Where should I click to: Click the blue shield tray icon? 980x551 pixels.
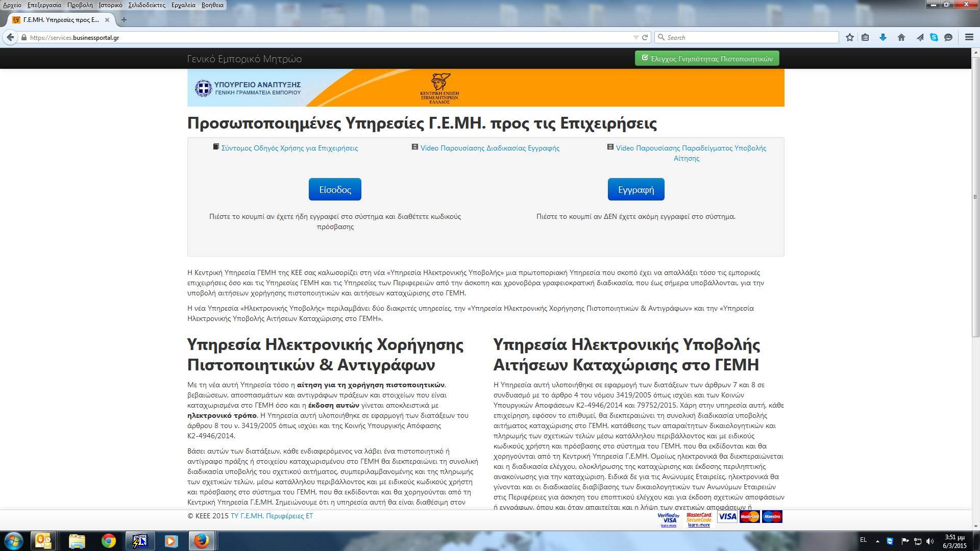890,541
